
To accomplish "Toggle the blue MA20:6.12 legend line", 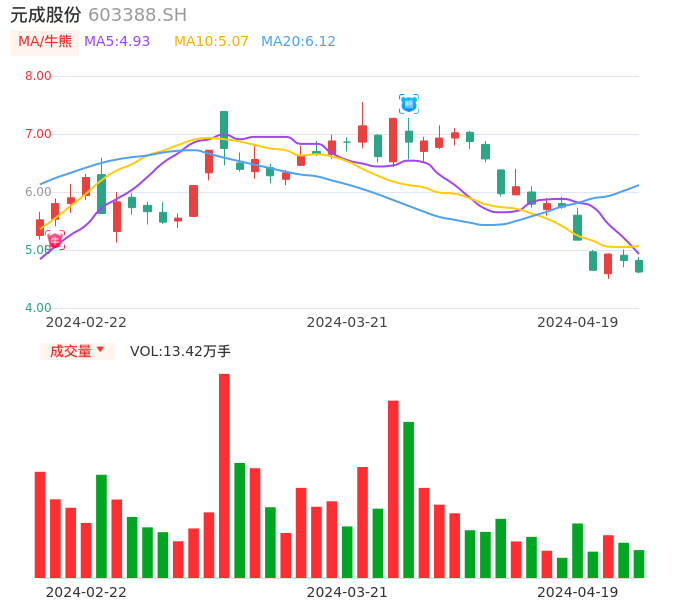I will (x=298, y=42).
